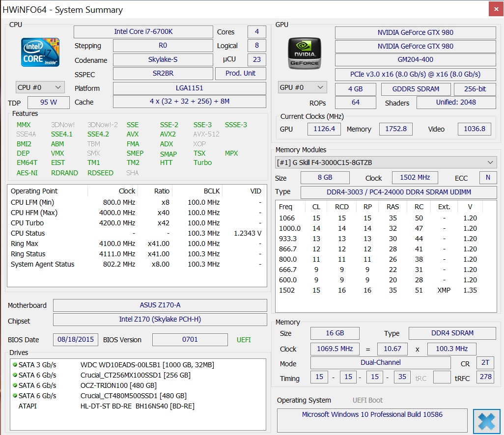Open the GPU #0 selector dropdown

point(303,87)
